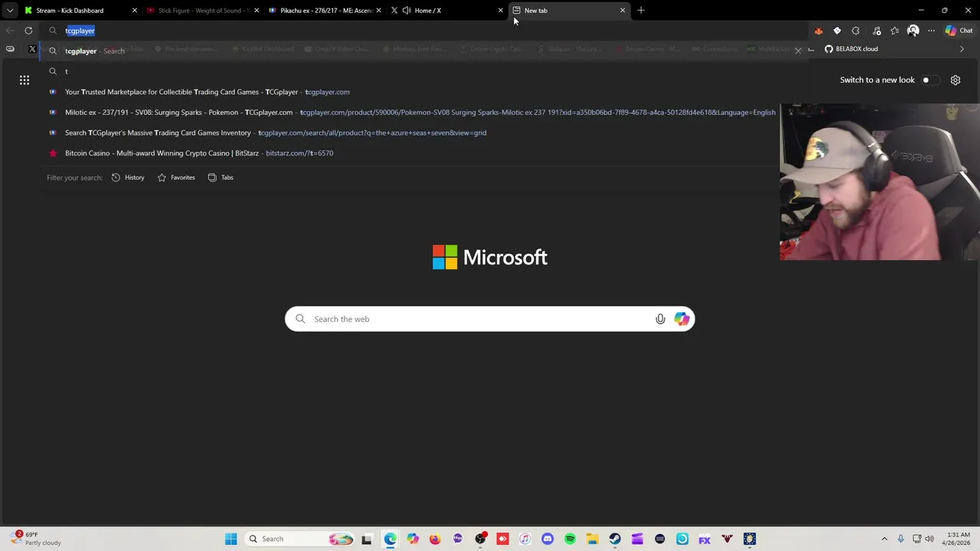The height and width of the screenshot is (551, 980).
Task: Close the Stream - Kick Dashboard tab
Action: point(134,11)
